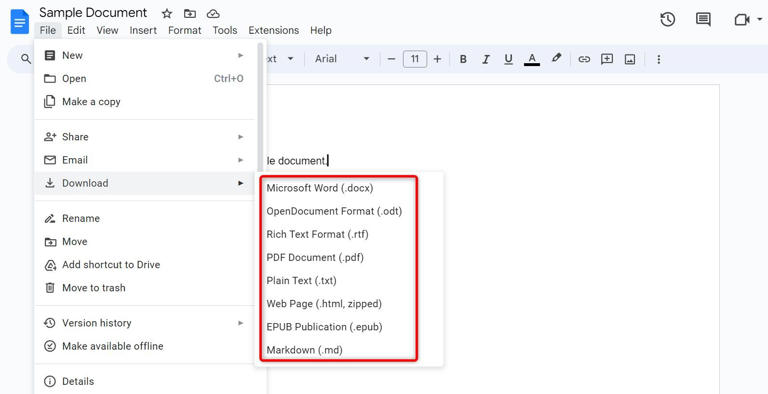Open version history clock icon

pyautogui.click(x=668, y=20)
